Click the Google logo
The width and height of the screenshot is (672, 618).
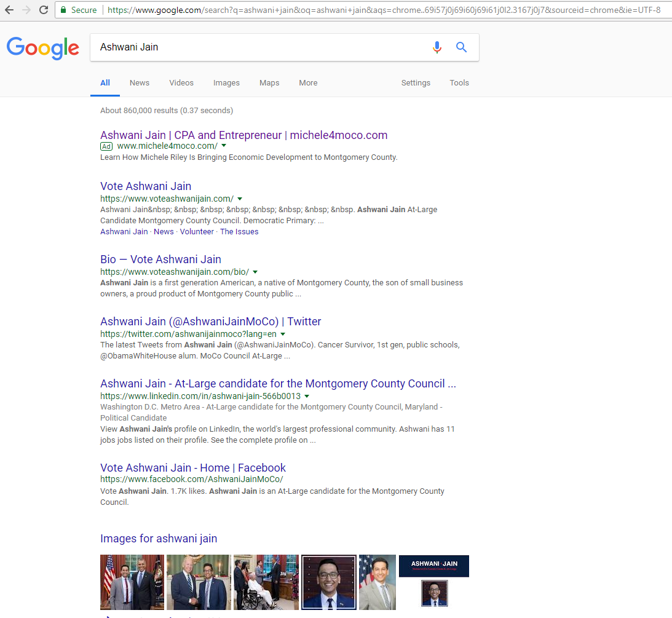(43, 47)
